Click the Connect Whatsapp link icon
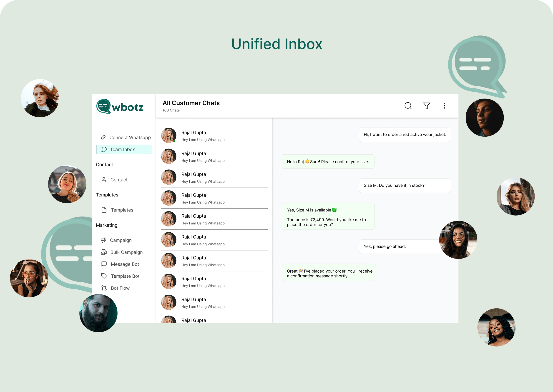Viewport: 553px width, 392px height. pyautogui.click(x=103, y=137)
